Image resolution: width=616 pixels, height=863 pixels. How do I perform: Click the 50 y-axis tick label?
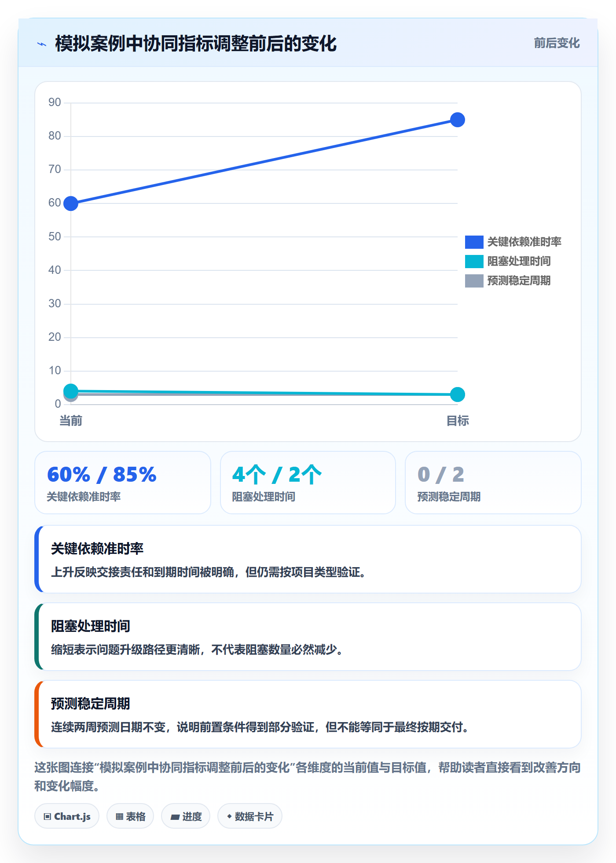[55, 237]
